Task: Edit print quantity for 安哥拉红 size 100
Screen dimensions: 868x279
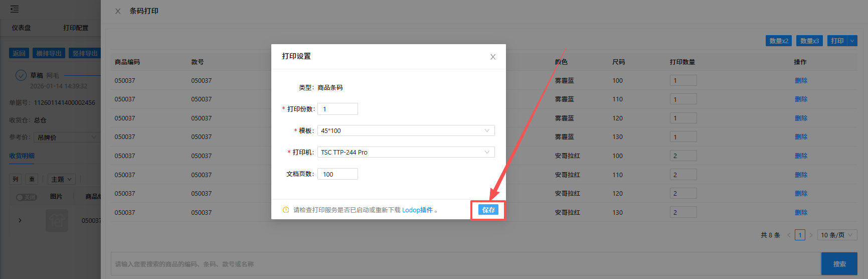Action: 683,156
